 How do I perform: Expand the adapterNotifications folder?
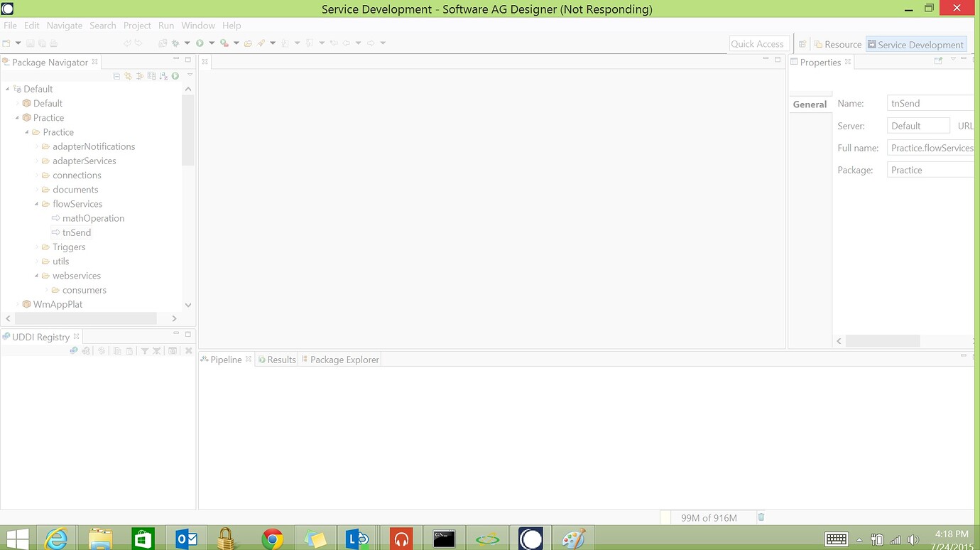click(37, 146)
